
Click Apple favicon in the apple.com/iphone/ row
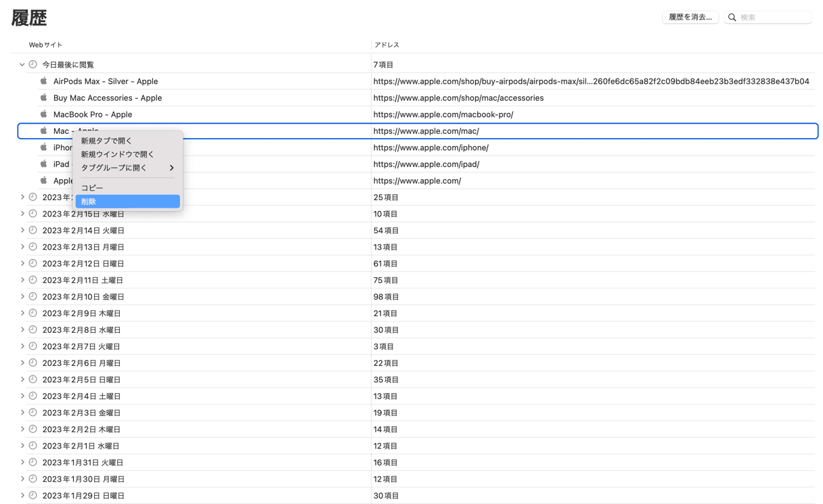(44, 147)
